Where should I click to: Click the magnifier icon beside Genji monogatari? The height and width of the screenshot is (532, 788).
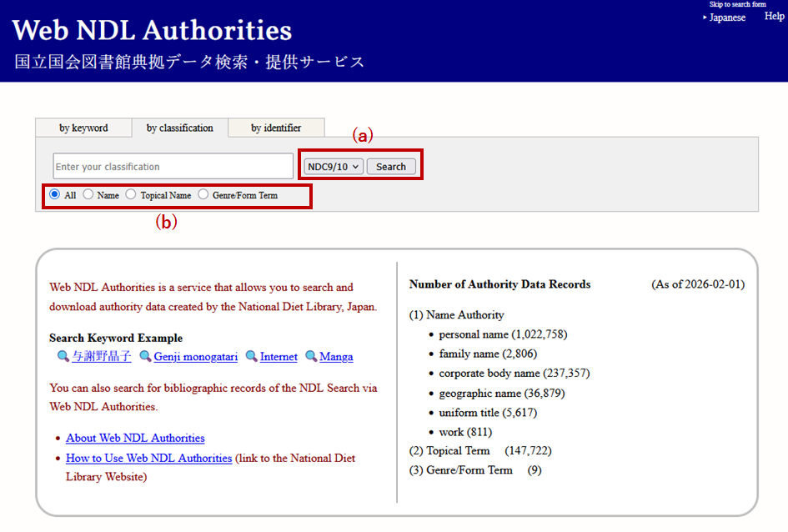pos(145,357)
